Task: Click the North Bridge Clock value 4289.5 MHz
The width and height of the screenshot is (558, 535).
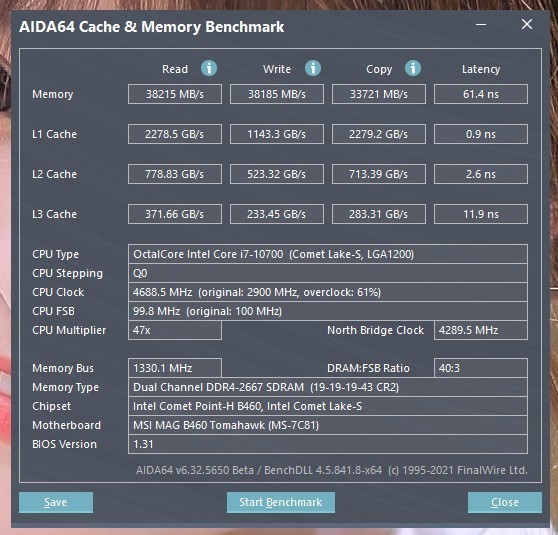Action: [x=481, y=330]
